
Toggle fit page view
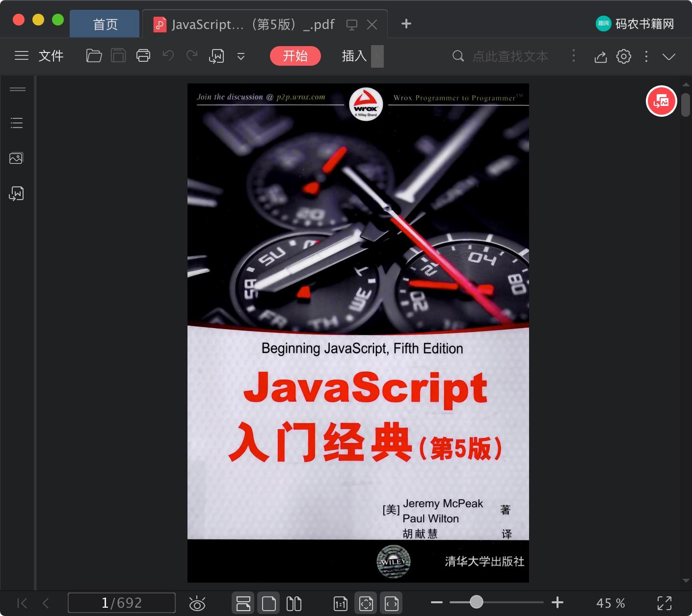[366, 603]
